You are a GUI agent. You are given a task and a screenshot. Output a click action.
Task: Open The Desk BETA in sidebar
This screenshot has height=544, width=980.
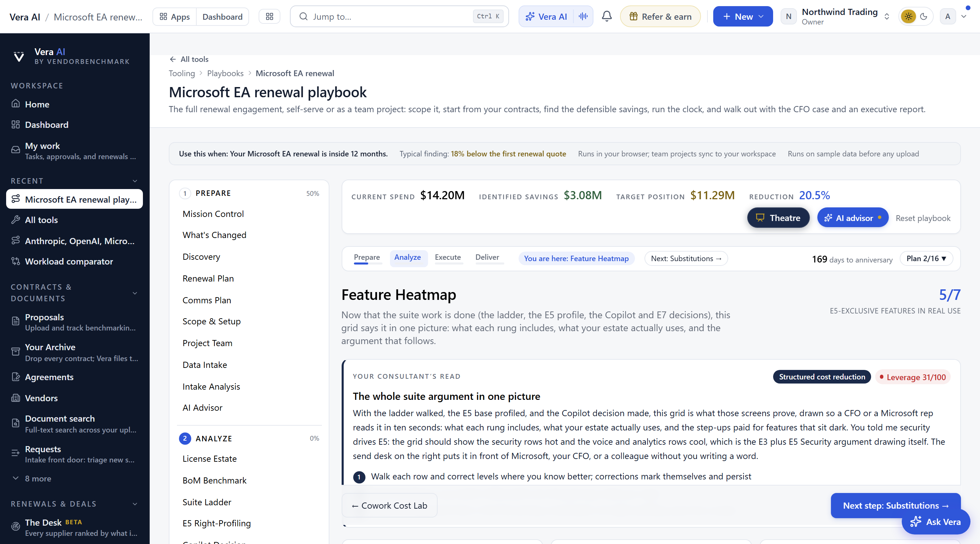point(75,527)
